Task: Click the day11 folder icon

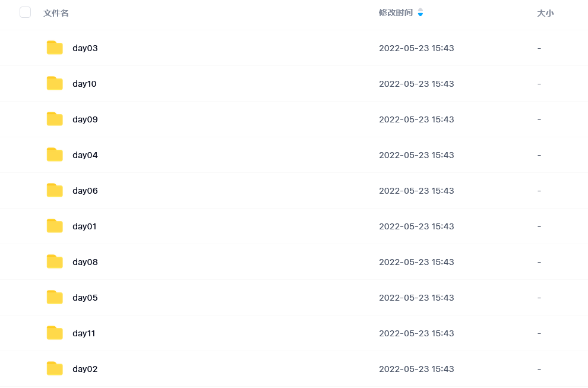Action: pyautogui.click(x=55, y=333)
